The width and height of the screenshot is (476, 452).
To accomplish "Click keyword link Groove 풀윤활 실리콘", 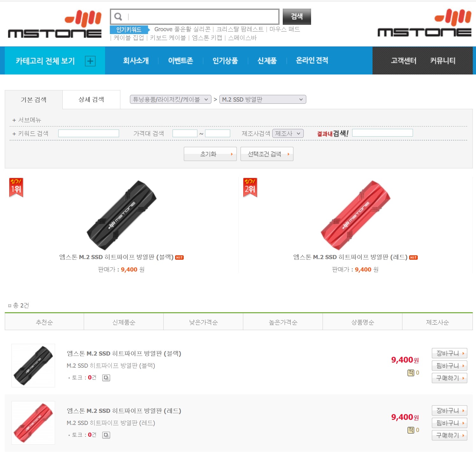I will 182,29.
